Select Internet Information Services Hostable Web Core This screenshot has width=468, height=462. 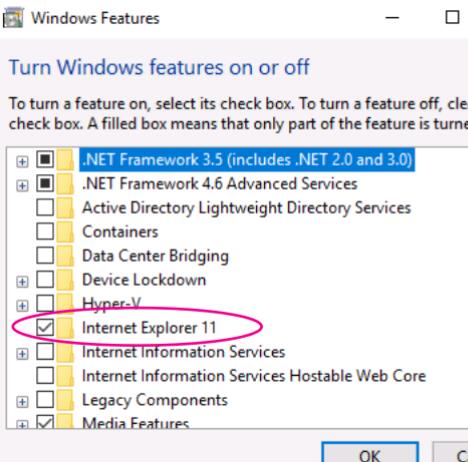[x=254, y=376]
